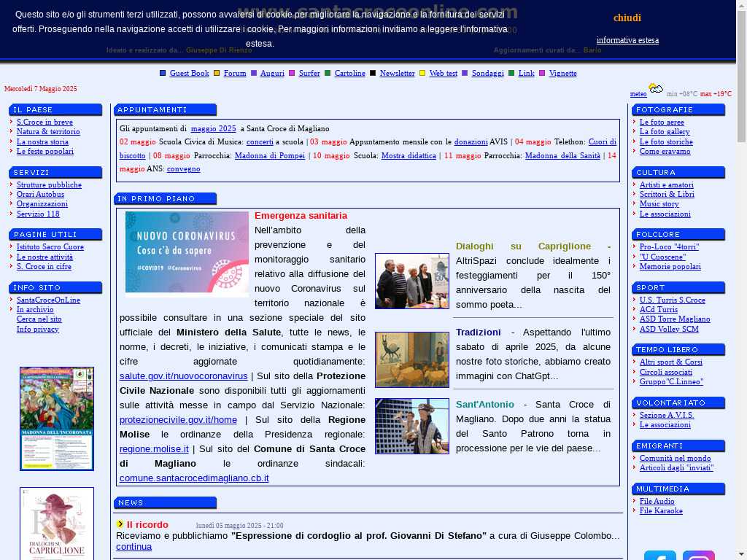Open the informativa estesa cookie policy link

pos(627,40)
